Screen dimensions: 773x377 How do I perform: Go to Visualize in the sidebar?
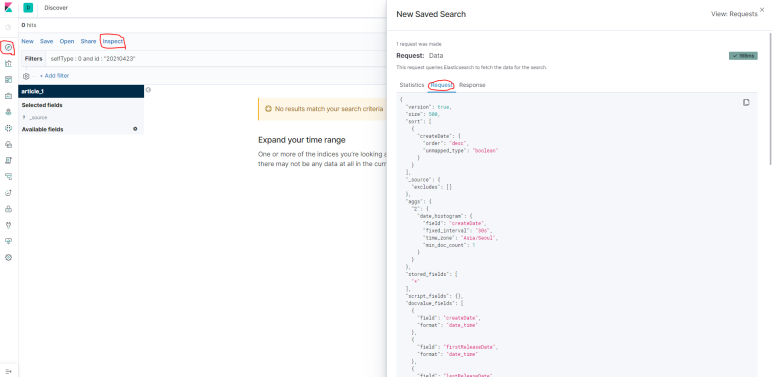click(x=8, y=64)
